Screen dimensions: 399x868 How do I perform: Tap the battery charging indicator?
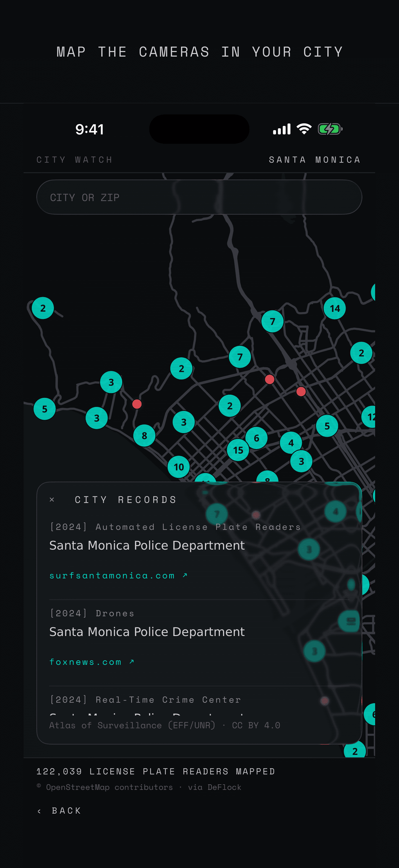point(330,129)
